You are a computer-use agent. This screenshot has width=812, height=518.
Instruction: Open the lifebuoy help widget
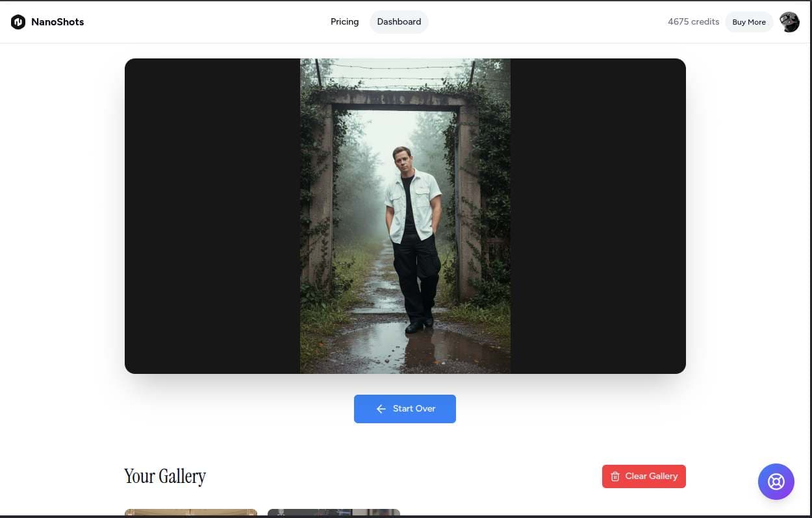pos(776,482)
